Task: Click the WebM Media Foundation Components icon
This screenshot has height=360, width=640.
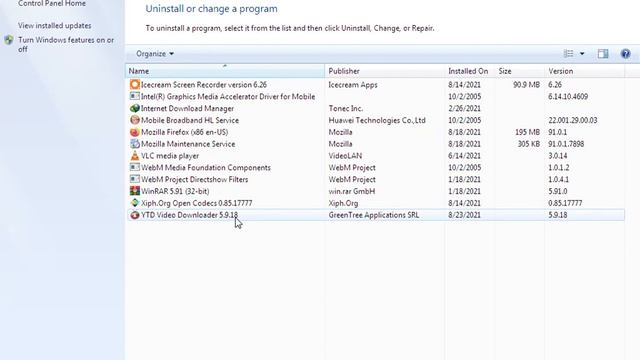Action: coord(135,167)
